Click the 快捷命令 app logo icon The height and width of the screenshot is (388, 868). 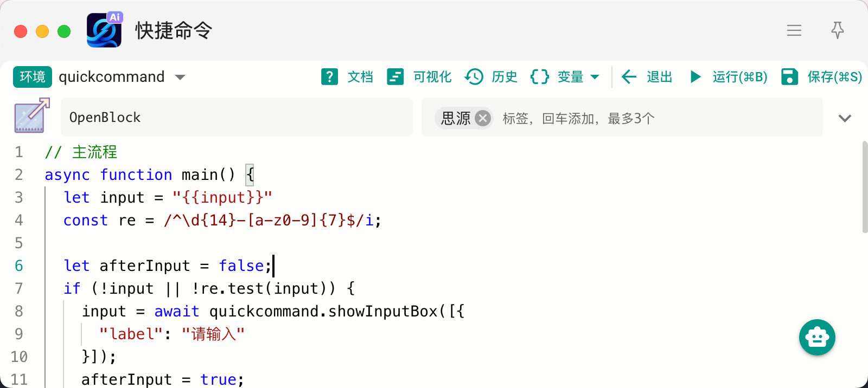click(105, 30)
